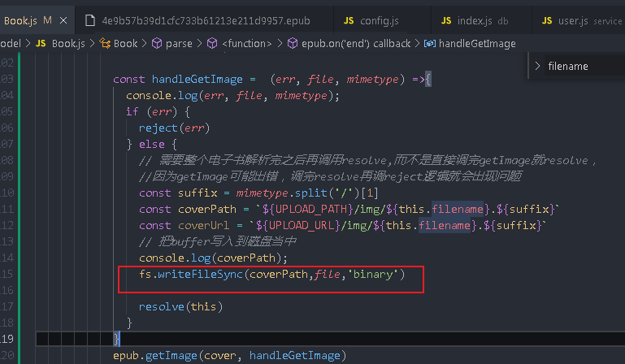Switch to the index.js db tab

point(481,21)
